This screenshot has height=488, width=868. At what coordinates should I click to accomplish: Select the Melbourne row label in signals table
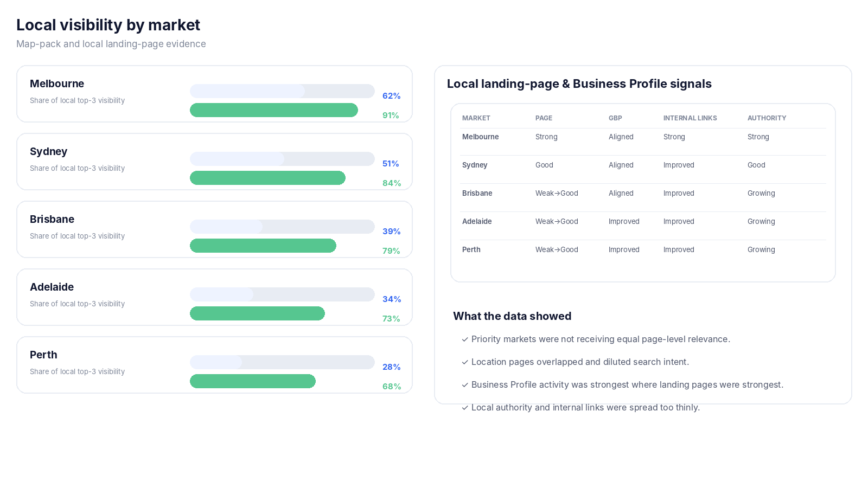(481, 137)
